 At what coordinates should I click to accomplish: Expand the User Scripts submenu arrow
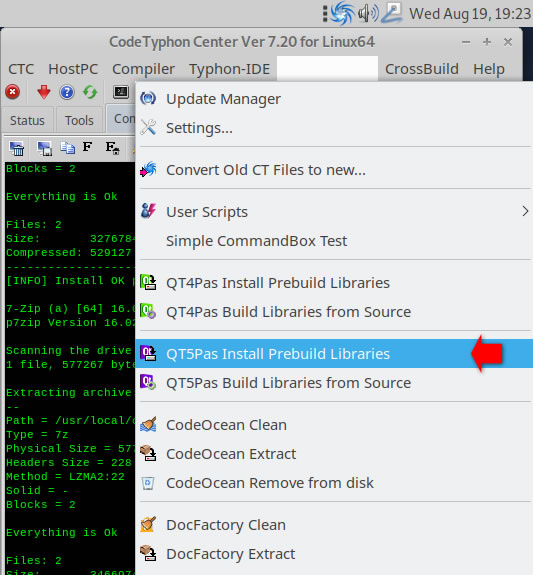click(x=525, y=211)
